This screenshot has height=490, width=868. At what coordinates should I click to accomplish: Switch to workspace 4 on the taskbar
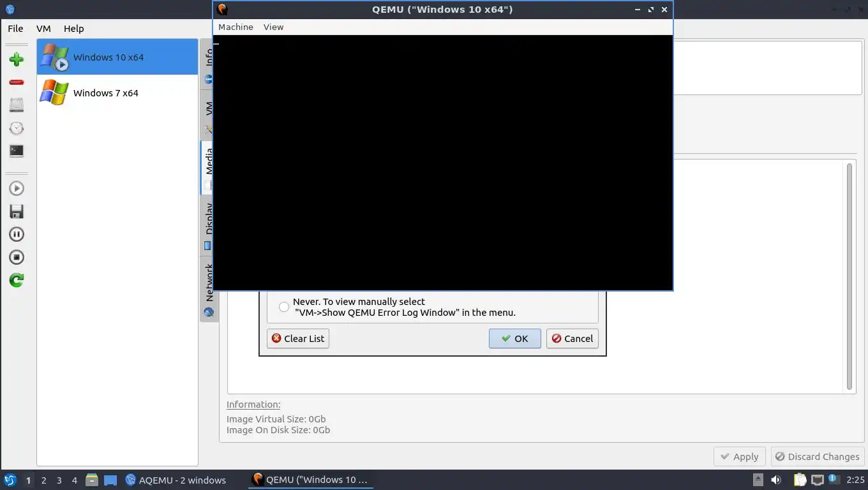pos(74,480)
